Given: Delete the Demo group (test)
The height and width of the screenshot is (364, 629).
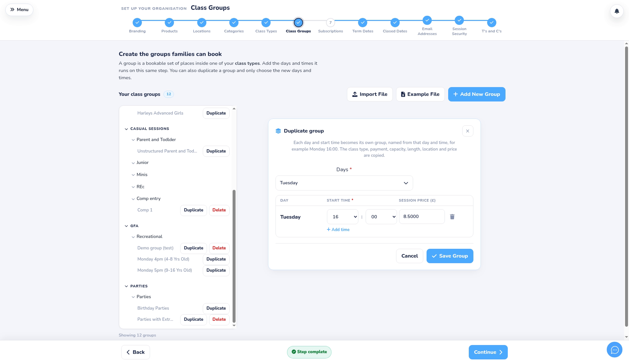Looking at the screenshot, I should (x=219, y=248).
